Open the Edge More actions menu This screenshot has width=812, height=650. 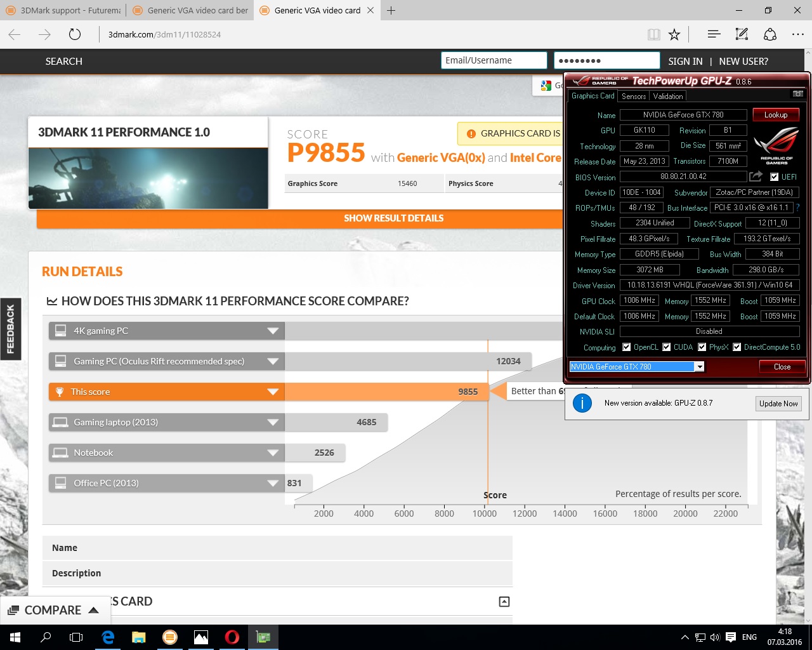click(x=798, y=34)
